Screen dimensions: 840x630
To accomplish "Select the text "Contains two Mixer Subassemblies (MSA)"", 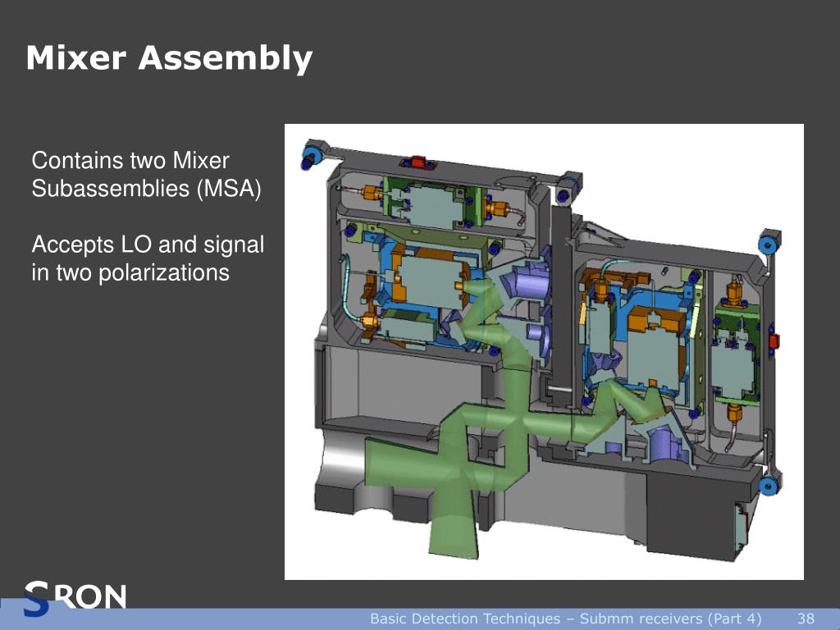I will [146, 175].
